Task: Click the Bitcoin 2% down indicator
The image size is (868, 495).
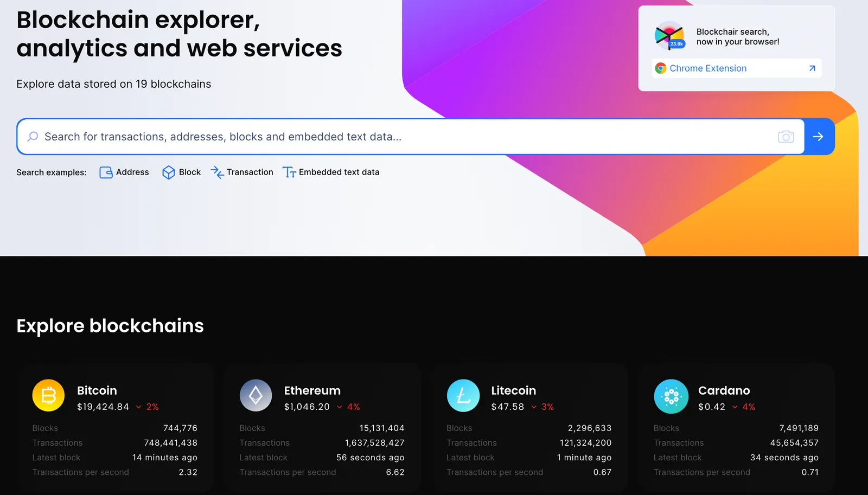Action: pos(147,407)
